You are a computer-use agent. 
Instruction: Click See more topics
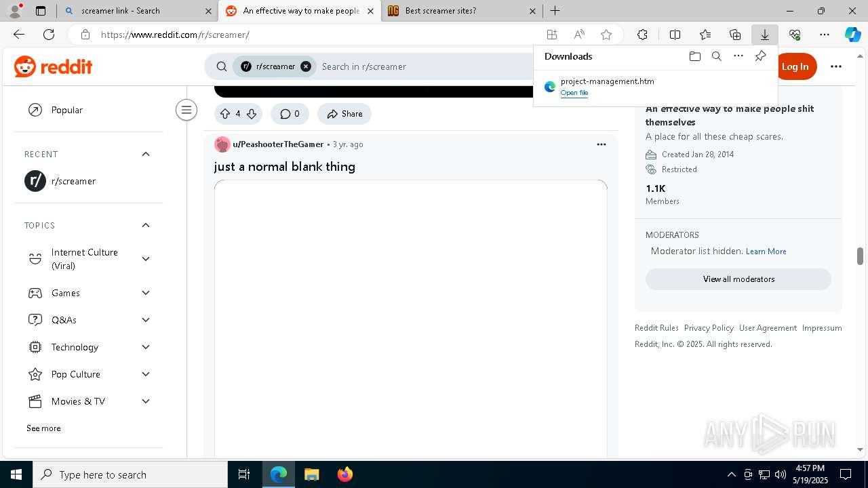pos(43,428)
